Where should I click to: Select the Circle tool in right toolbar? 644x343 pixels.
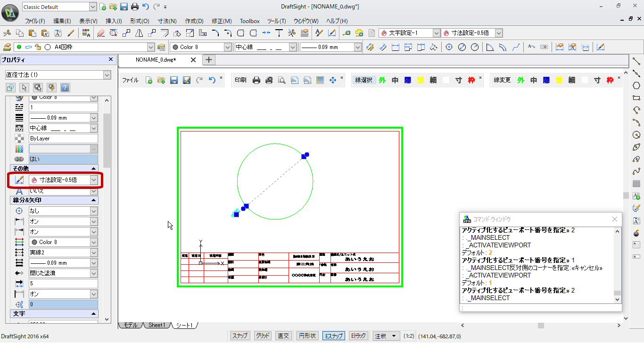coord(636,135)
